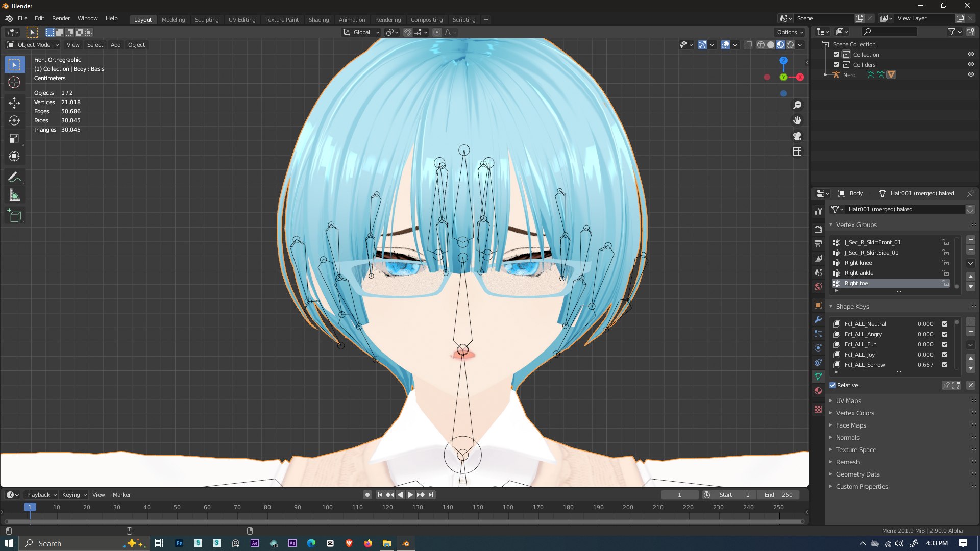Open the viewport Add menu

116,45
